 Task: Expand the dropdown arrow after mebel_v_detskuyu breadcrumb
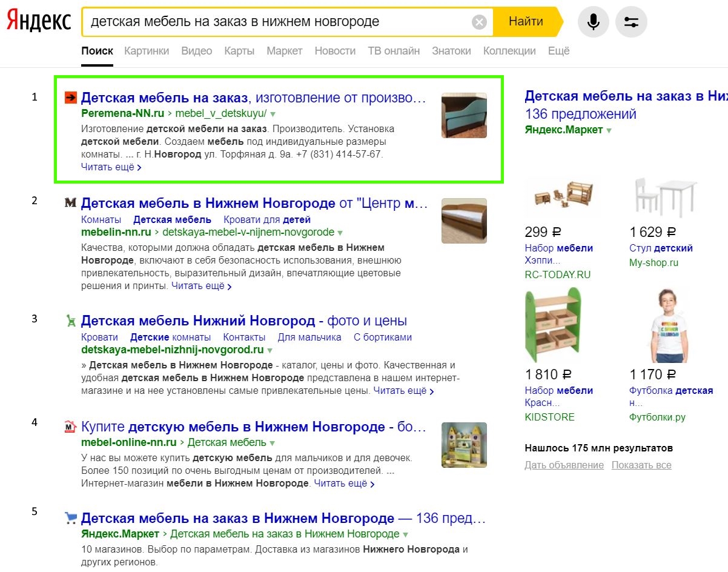(x=273, y=113)
